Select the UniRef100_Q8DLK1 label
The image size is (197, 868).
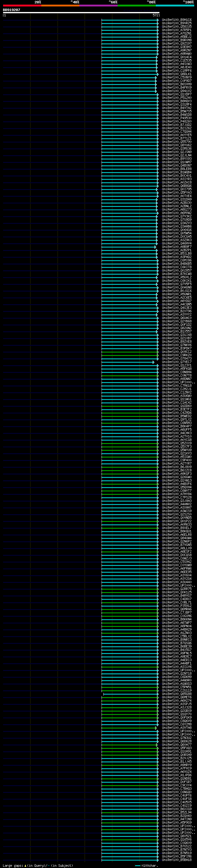pyautogui.click(x=176, y=74)
